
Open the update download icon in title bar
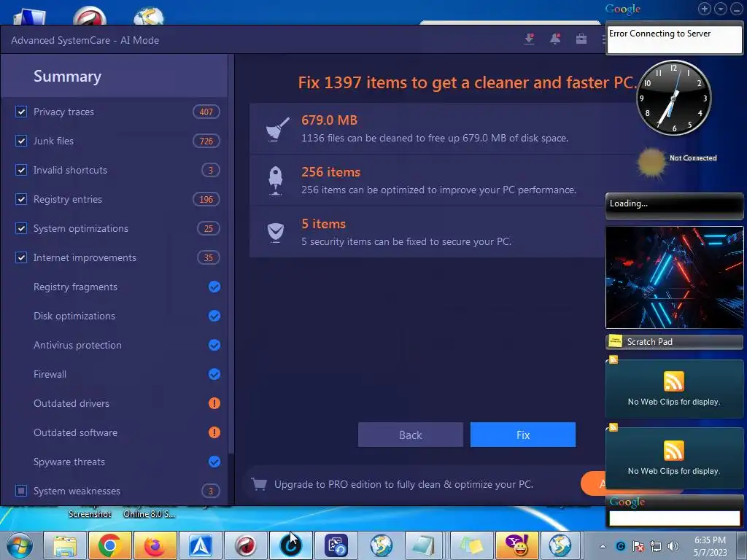click(x=530, y=39)
